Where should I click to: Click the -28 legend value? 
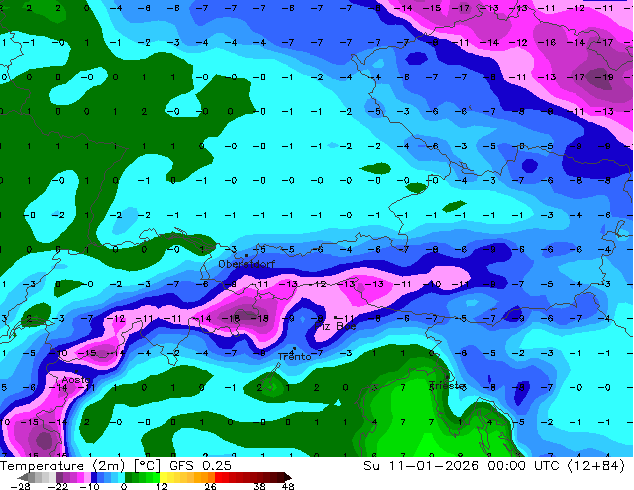point(20,486)
